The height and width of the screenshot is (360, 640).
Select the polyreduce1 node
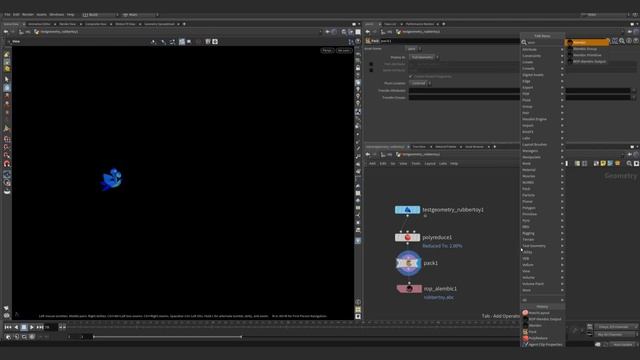[407, 237]
